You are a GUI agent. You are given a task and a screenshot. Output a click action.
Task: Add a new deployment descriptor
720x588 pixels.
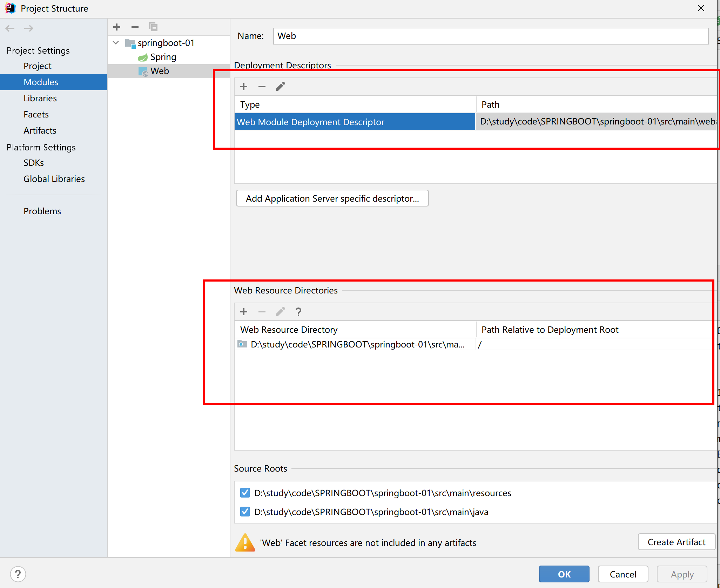coord(244,87)
